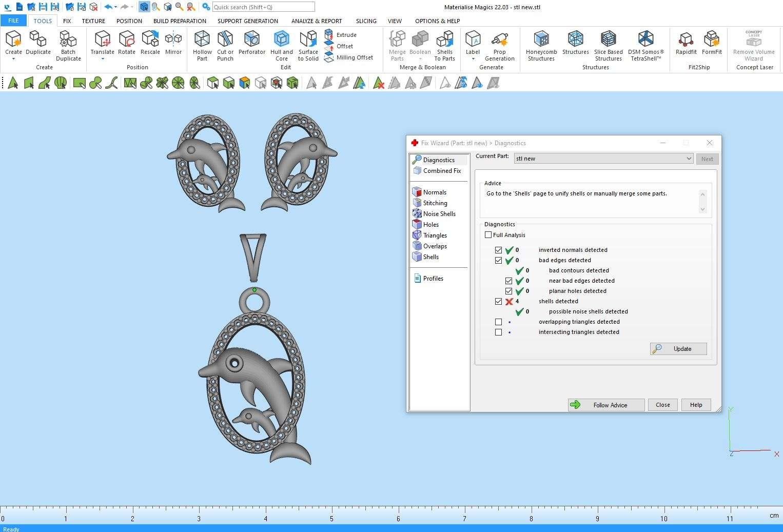This screenshot has height=532, width=783.
Task: Expand the Translate dropdown arrow
Action: (x=102, y=59)
